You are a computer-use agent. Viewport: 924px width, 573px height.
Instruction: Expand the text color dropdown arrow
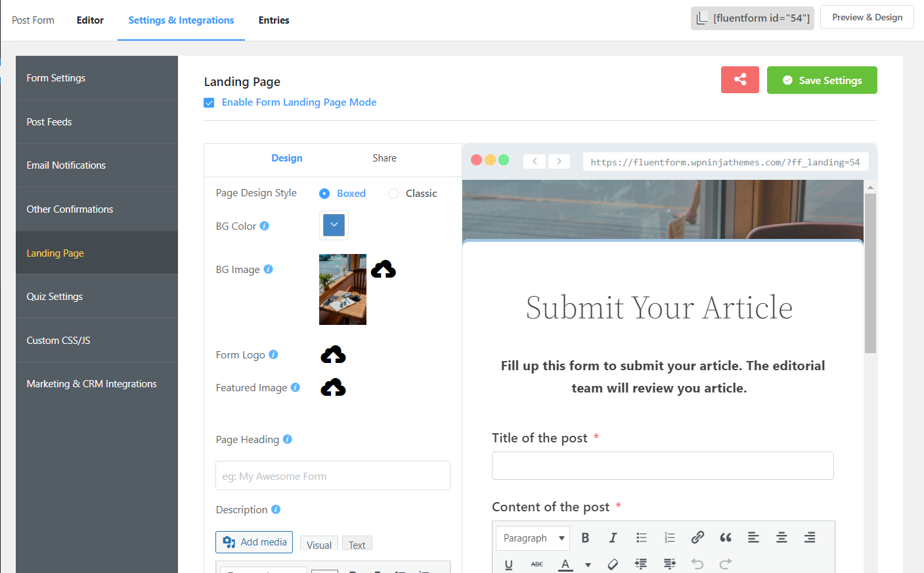pyautogui.click(x=588, y=564)
